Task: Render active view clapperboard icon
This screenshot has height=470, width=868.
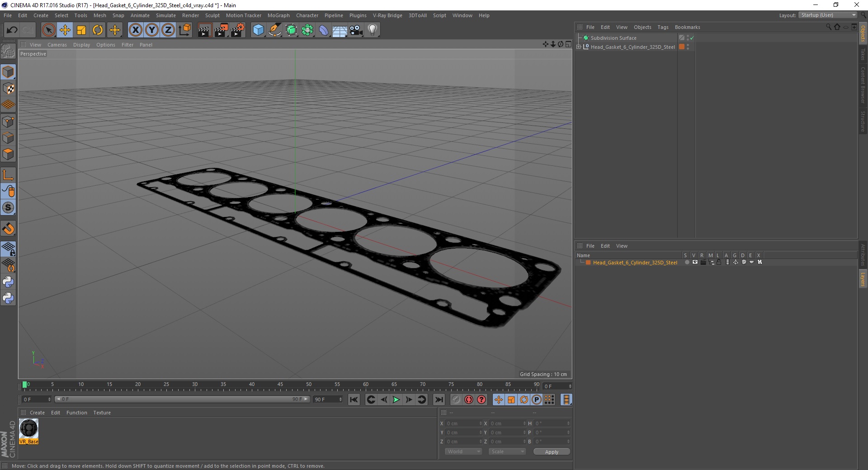Action: [x=204, y=30]
